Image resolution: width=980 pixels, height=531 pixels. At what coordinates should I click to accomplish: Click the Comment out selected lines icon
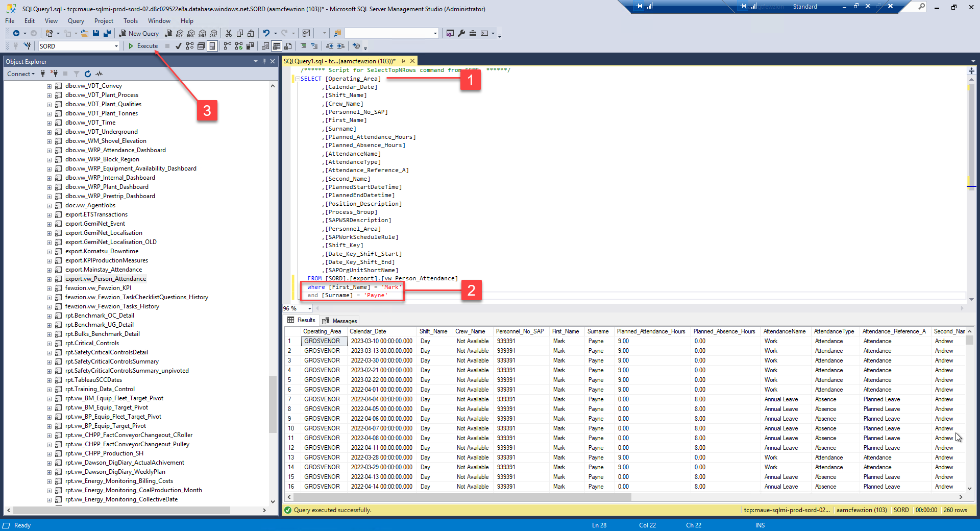coord(303,46)
